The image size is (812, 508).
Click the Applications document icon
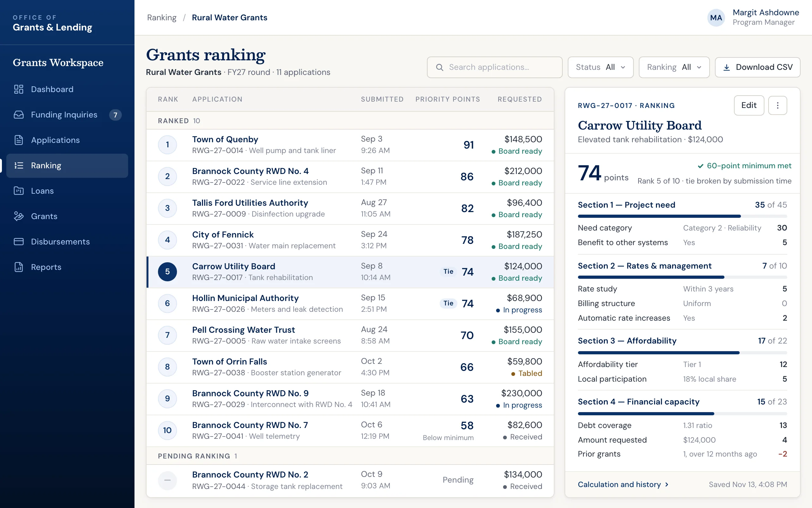pyautogui.click(x=18, y=140)
